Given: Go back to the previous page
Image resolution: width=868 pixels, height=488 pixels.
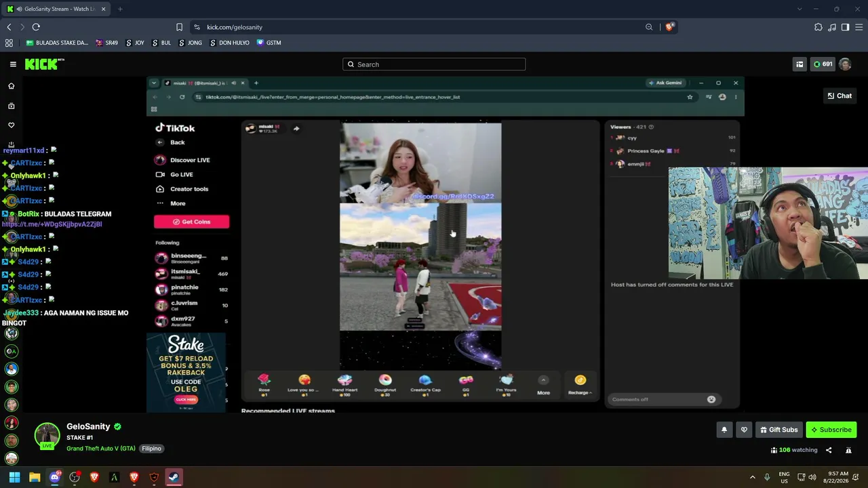Looking at the screenshot, I should click(9, 27).
